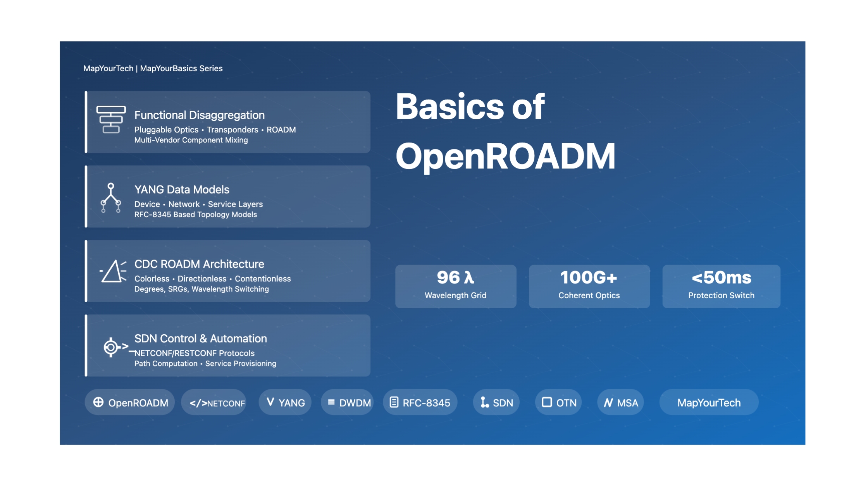
Task: Click the N icon in MSA tag
Action: pyautogui.click(x=608, y=403)
